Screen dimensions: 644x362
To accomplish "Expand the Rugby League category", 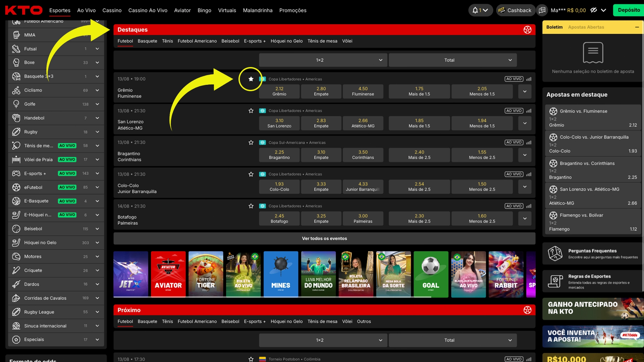I will click(x=97, y=312).
